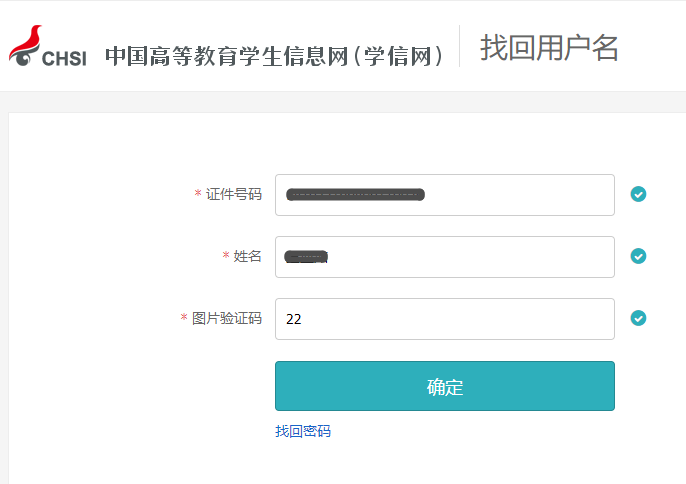
Task: Click the 证件号码 field label
Action: (234, 194)
